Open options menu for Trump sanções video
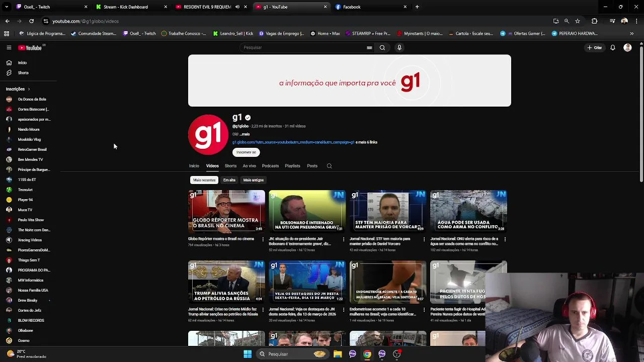The height and width of the screenshot is (362, 644). (263, 310)
